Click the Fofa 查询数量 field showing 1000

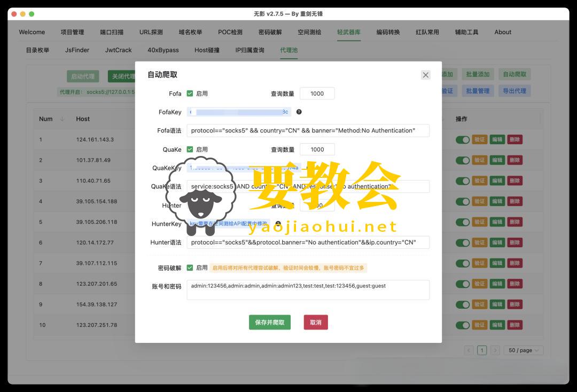pos(317,93)
